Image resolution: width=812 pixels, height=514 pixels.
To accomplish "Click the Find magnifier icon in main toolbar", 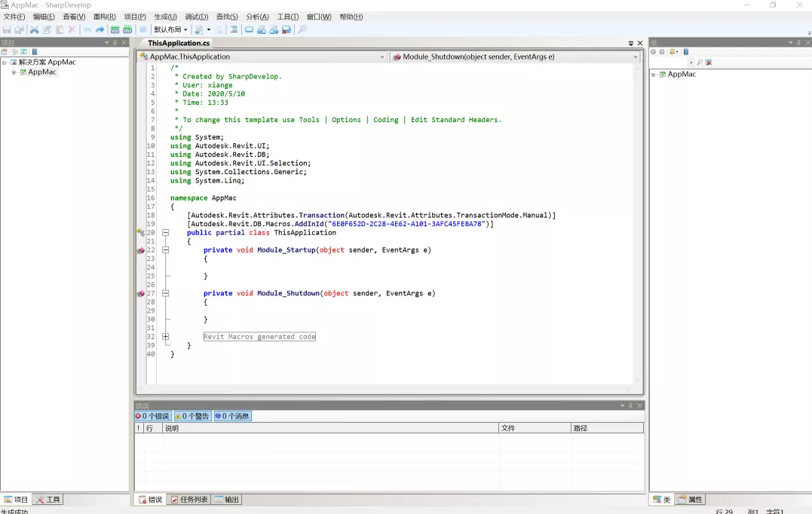I will coord(302,29).
